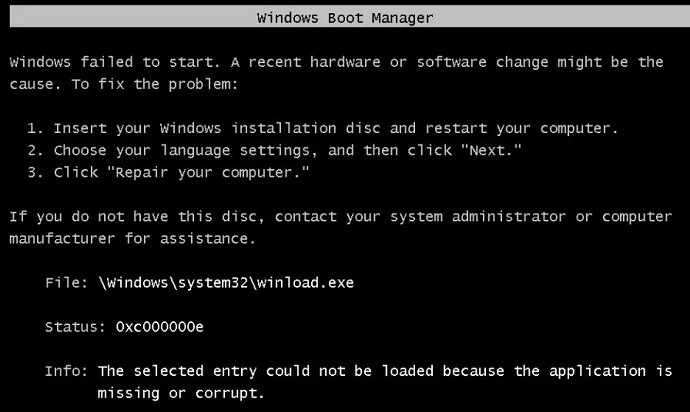Screen dimensions: 690x412
Task: Click the "Info:" label
Action: click(x=66, y=371)
